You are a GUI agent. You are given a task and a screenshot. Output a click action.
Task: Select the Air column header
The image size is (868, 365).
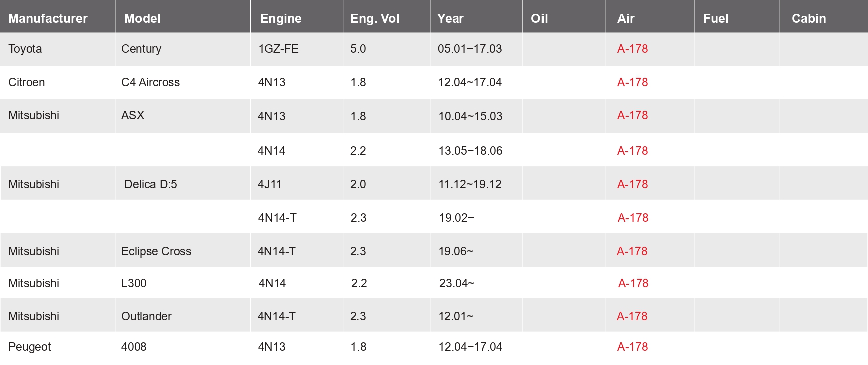pos(626,18)
